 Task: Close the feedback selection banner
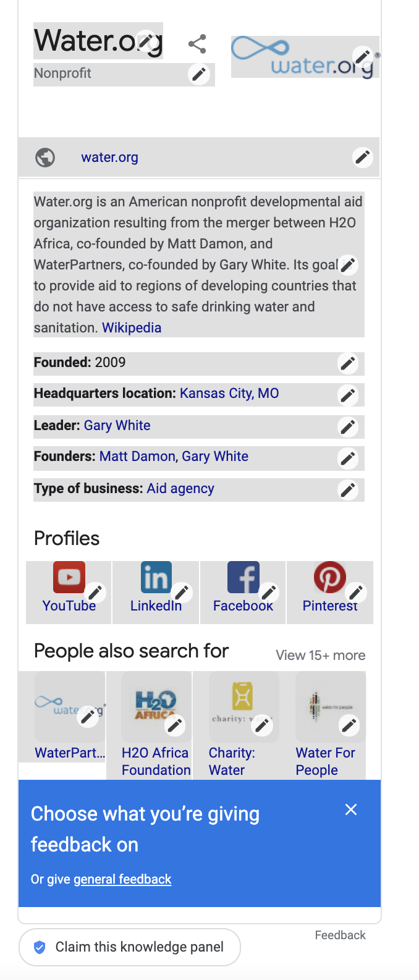(x=351, y=809)
